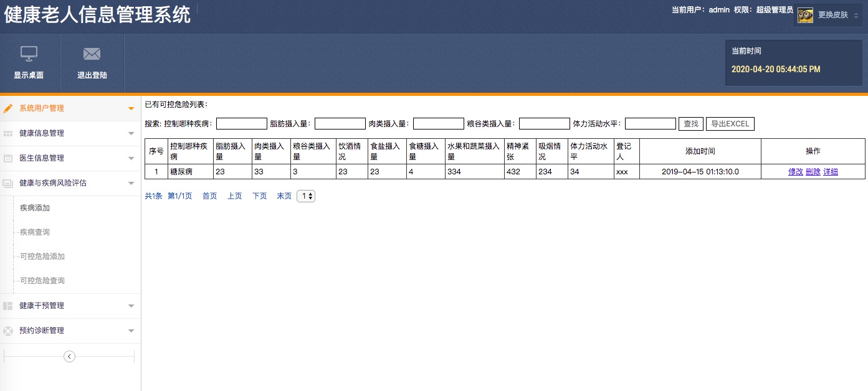This screenshot has width=868, height=391.
Task: Click the skin avatar icon near 更换皮肤
Action: [805, 16]
